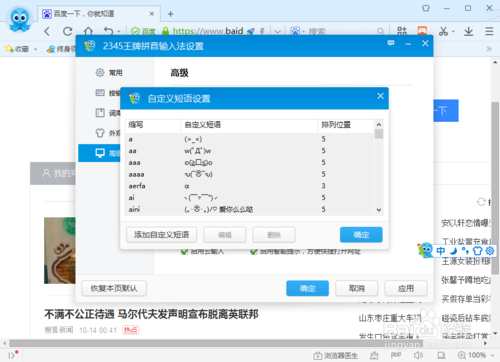Viewport: 500px width, 362px height.
Task: Click the page horizontal scrollbar
Action: [x=216, y=343]
